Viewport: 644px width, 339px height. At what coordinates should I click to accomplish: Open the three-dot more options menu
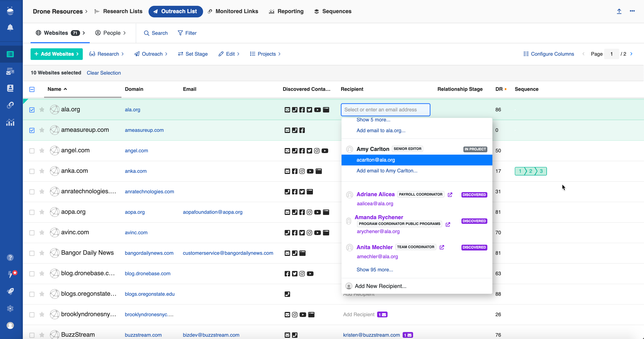tap(632, 11)
